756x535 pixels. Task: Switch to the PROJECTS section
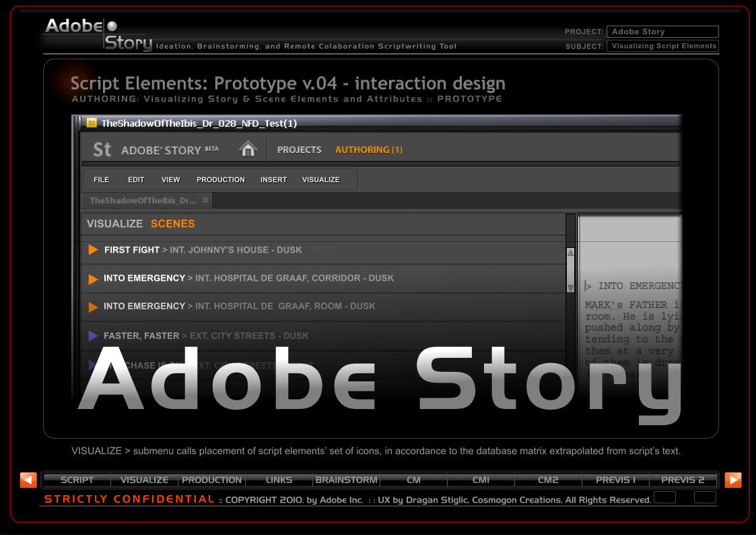pyautogui.click(x=299, y=150)
